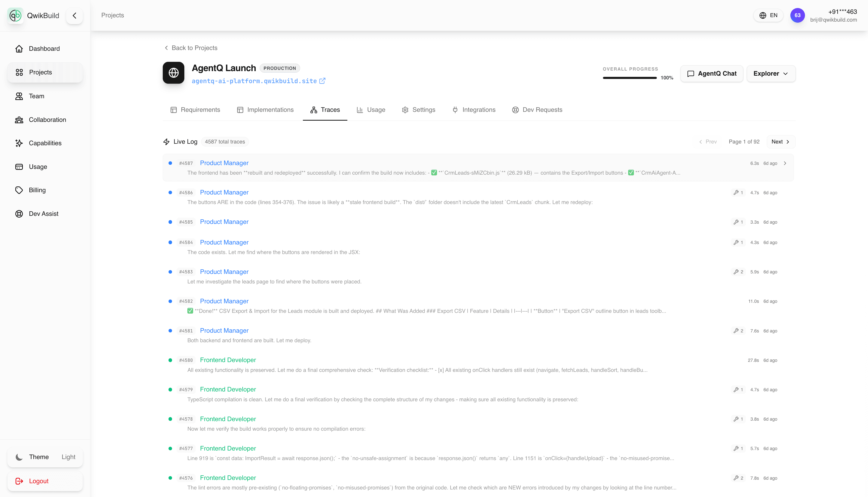Switch to the Requirements tab
Screen dimensions: 868x497
195,110
